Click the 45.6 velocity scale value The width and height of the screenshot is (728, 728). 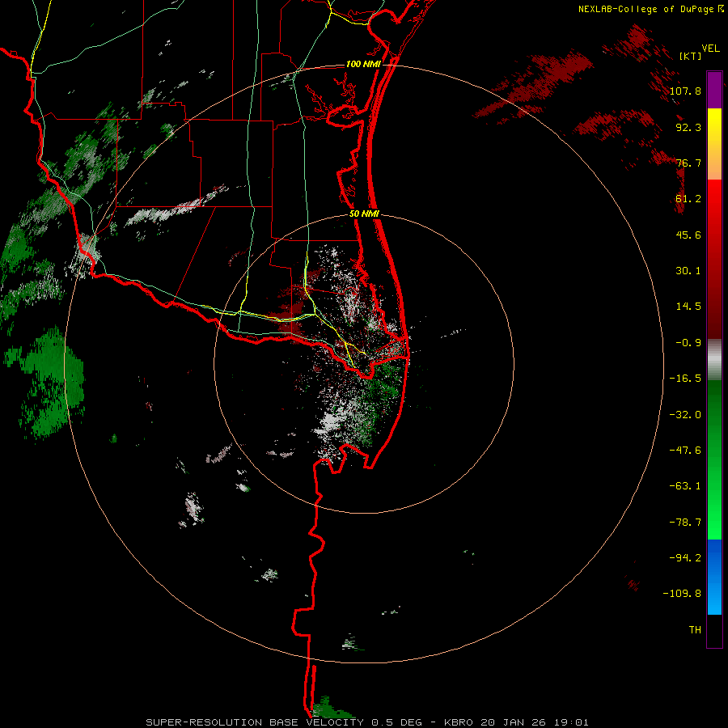[688, 235]
